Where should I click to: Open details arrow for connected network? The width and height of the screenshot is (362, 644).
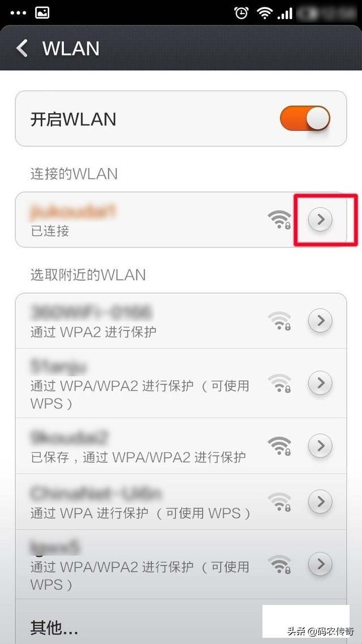point(320,220)
